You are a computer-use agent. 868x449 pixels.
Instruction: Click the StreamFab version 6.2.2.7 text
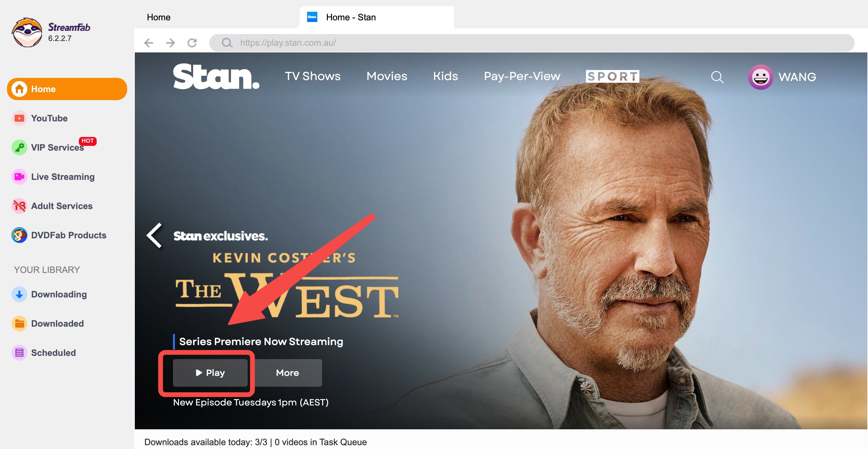60,38
